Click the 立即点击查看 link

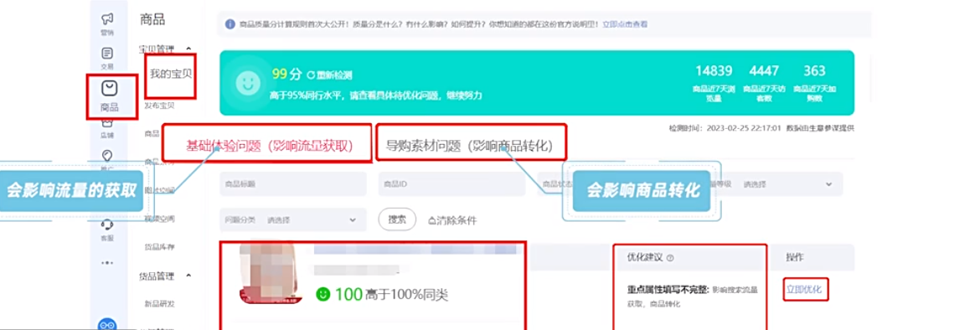click(625, 24)
